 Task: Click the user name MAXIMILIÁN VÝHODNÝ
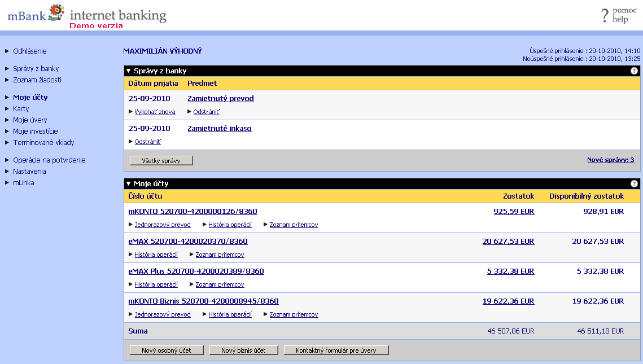tap(163, 51)
